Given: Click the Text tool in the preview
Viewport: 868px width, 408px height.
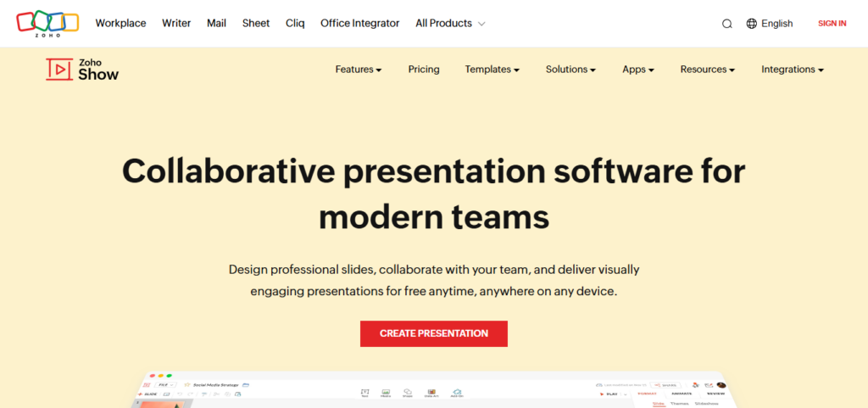Looking at the screenshot, I should coord(364,393).
